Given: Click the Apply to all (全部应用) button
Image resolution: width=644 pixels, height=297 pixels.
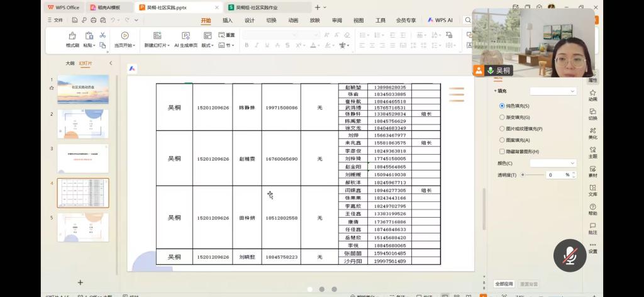Looking at the screenshot, I should click(504, 284).
